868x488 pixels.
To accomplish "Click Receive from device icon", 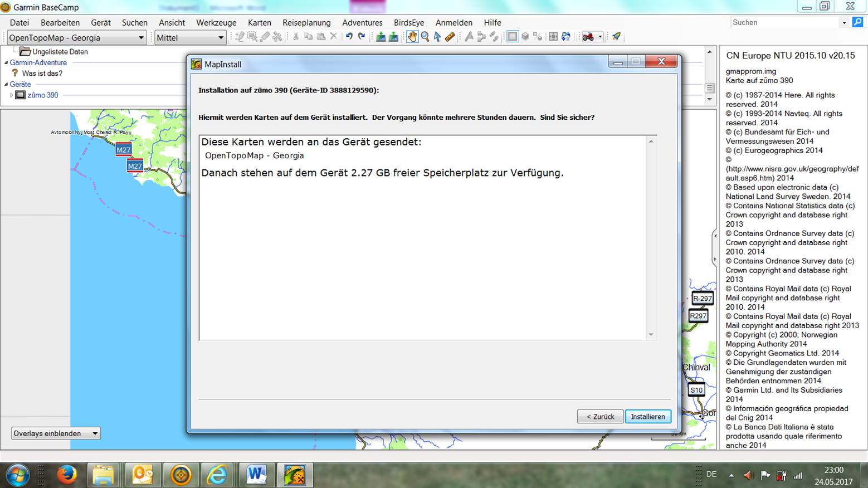I will tap(393, 37).
